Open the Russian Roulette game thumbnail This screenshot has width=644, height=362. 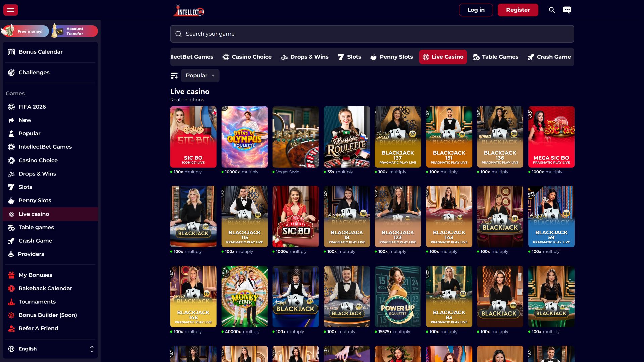pyautogui.click(x=347, y=137)
